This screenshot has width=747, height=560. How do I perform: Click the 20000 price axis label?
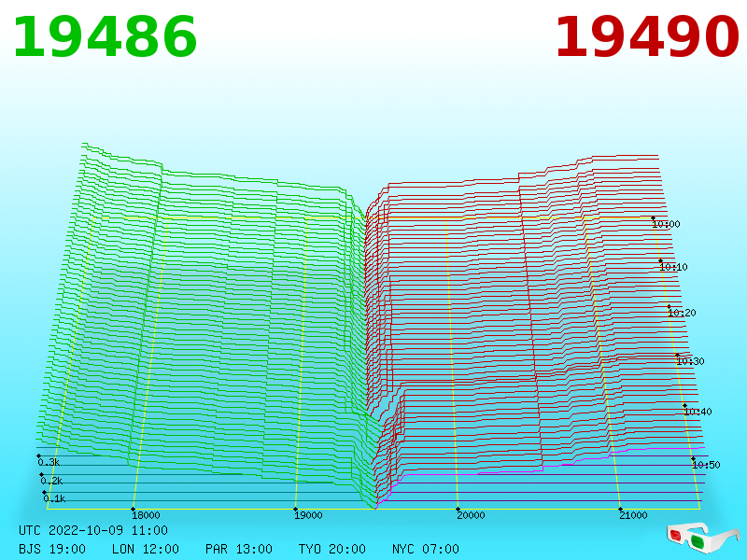[471, 515]
